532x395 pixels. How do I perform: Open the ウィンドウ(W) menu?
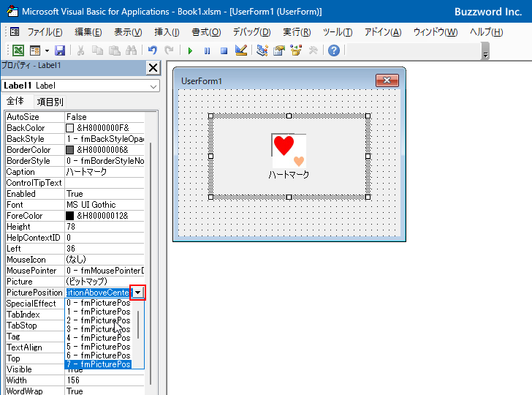[436, 32]
